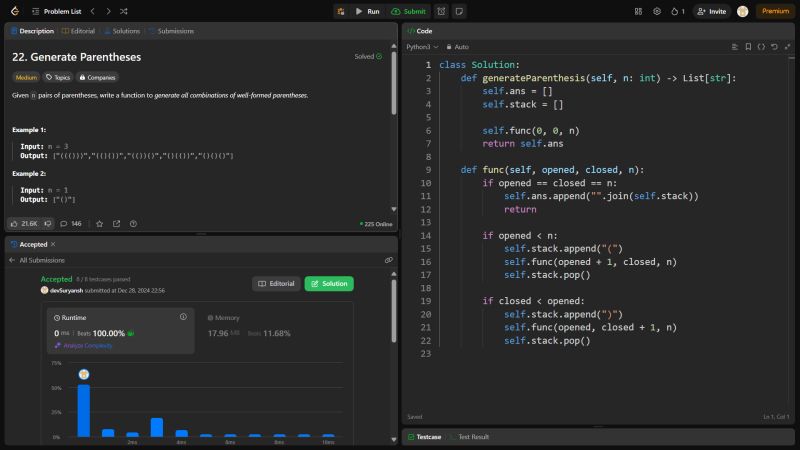Expand the Companies tag section

tap(97, 77)
